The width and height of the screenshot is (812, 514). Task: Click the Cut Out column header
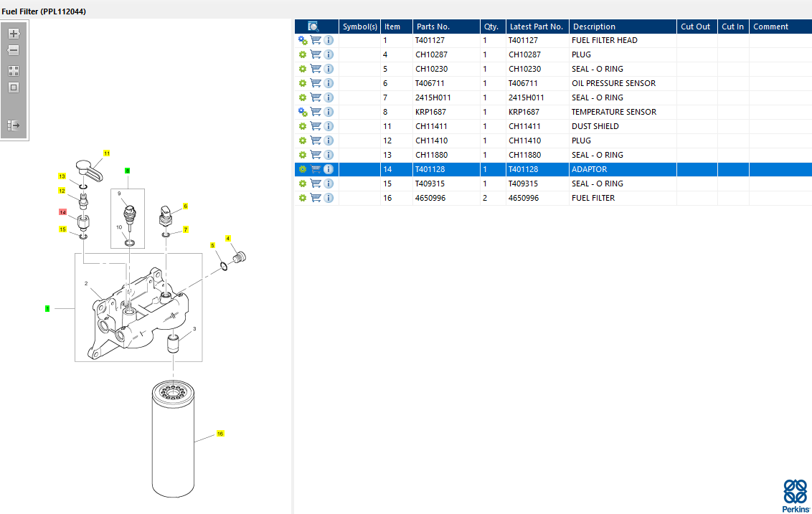pyautogui.click(x=697, y=27)
